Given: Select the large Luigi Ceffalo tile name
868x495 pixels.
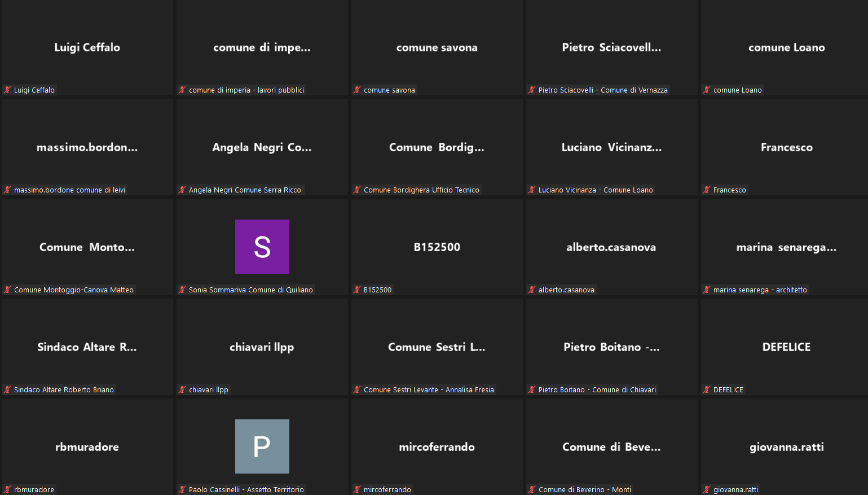Looking at the screenshot, I should tap(87, 47).
